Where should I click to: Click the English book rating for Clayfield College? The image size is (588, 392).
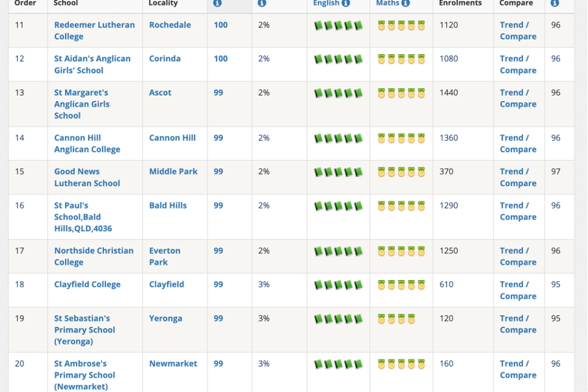338,285
